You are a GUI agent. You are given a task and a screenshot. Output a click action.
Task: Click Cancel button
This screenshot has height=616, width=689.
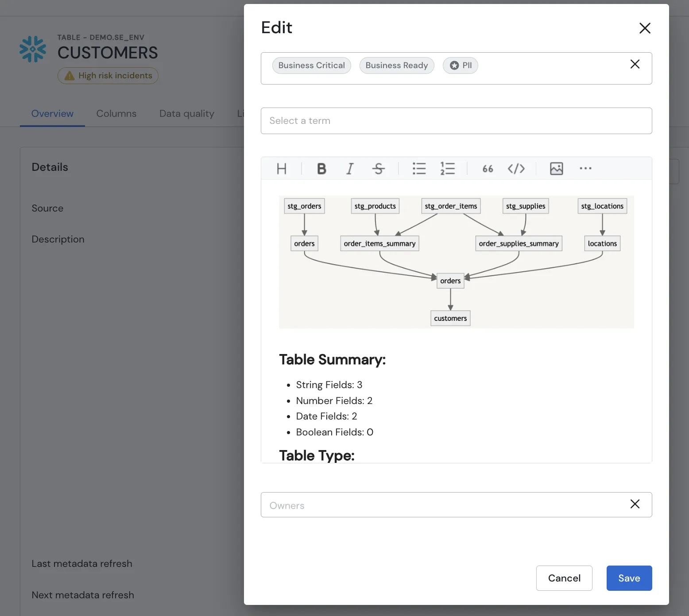[x=564, y=578]
